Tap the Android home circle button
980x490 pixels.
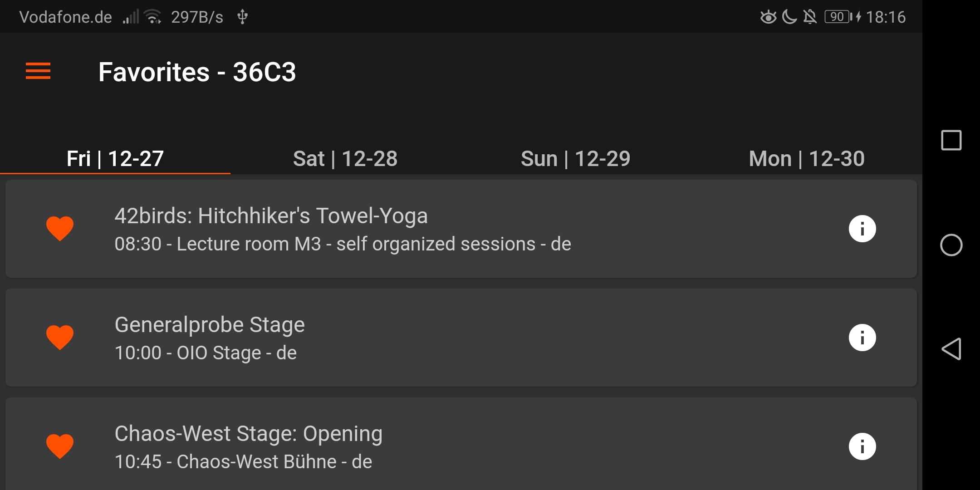point(951,245)
